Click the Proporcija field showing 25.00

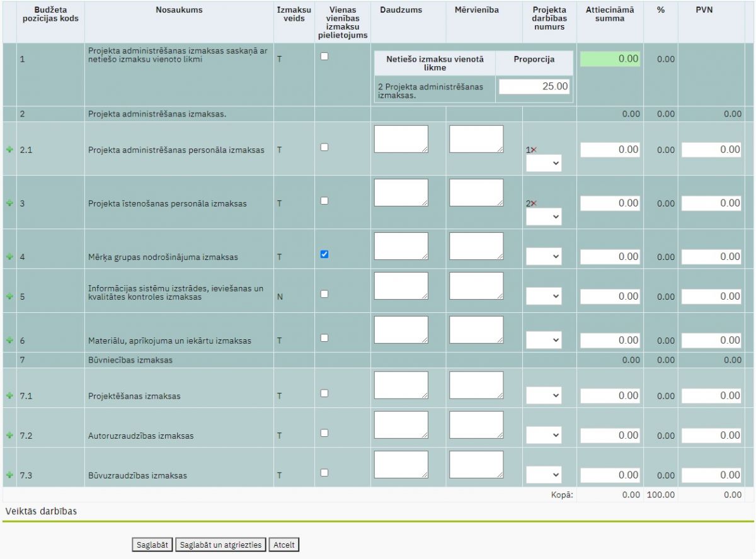[534, 87]
